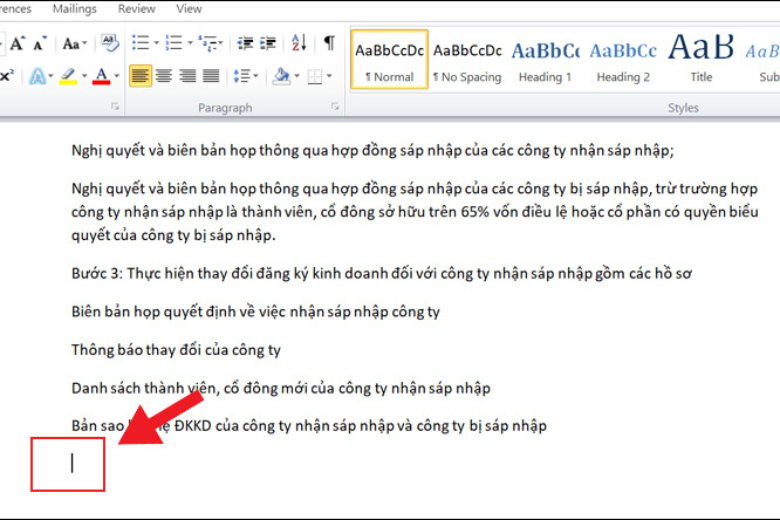Open the Text Highlight Color dropdown arrow
The image size is (780, 520).
(85, 76)
